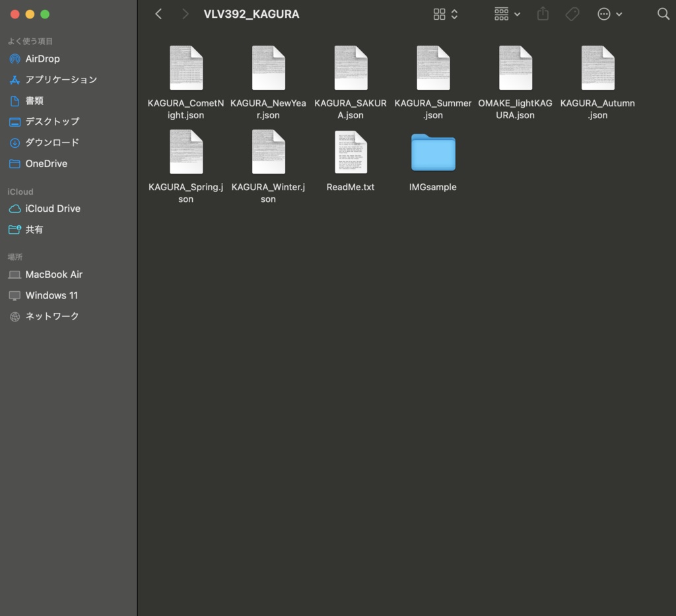Select the KAGURA_Autumn.json file icon
Screen dimensions: 676x616
[x=598, y=68]
